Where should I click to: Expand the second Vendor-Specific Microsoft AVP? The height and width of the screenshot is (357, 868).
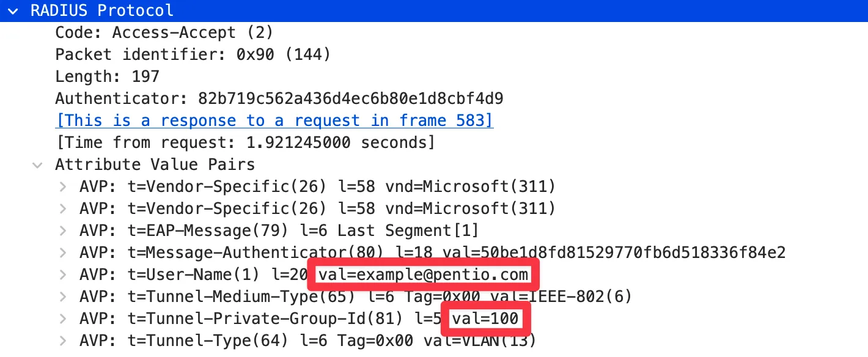click(x=62, y=208)
